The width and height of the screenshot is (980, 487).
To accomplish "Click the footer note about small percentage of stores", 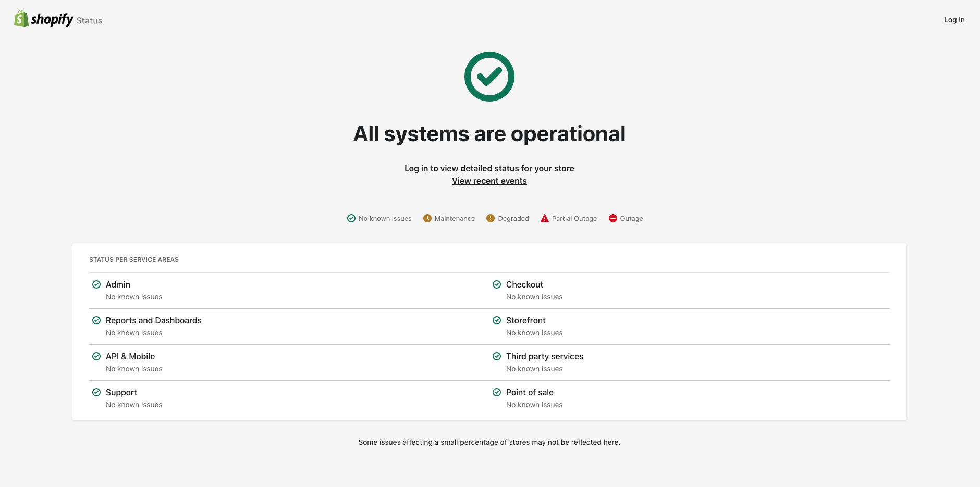I will click(x=489, y=442).
